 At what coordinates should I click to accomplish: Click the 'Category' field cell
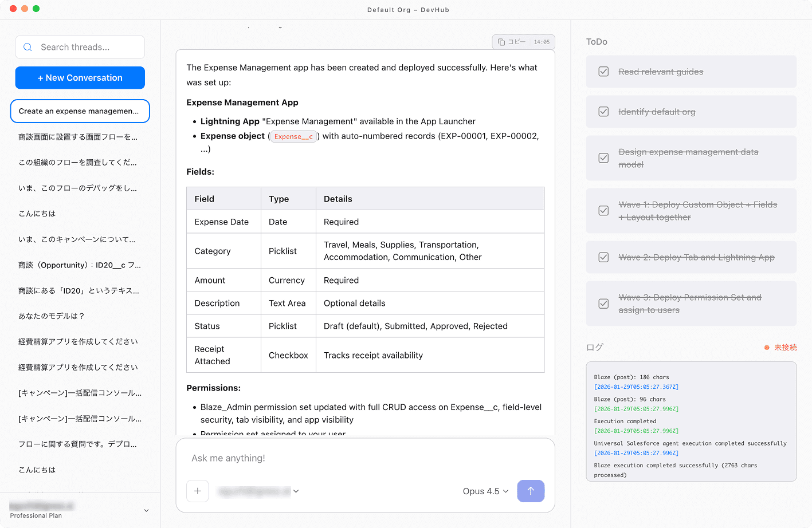pos(224,251)
